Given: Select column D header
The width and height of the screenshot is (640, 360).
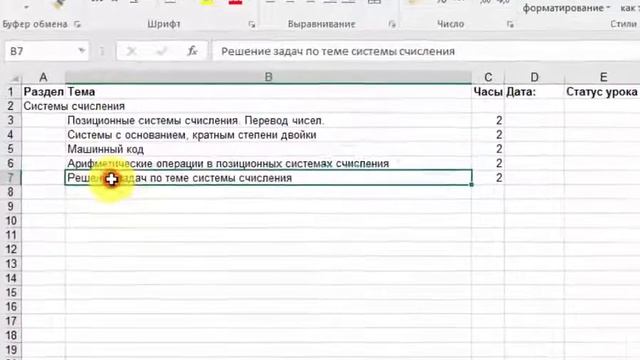Looking at the screenshot, I should coord(534,77).
